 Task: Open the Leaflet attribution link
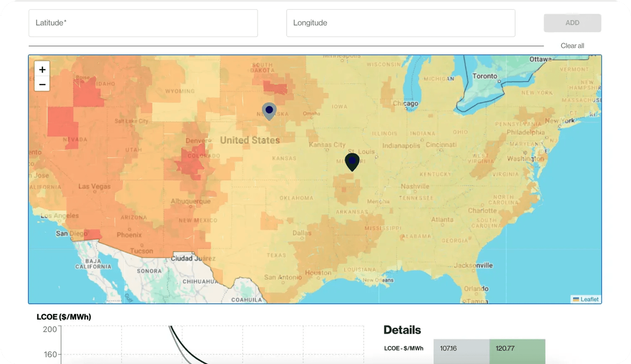click(589, 299)
